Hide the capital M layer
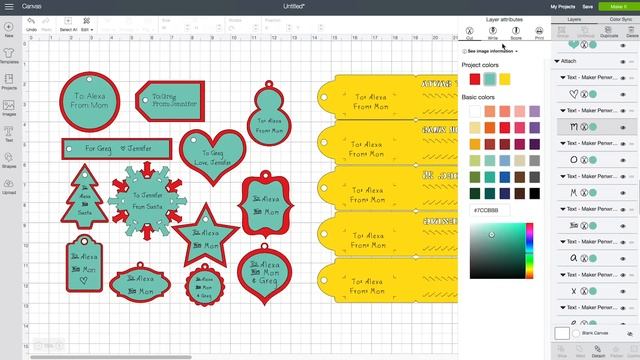The width and height of the screenshot is (640, 360). (623, 193)
